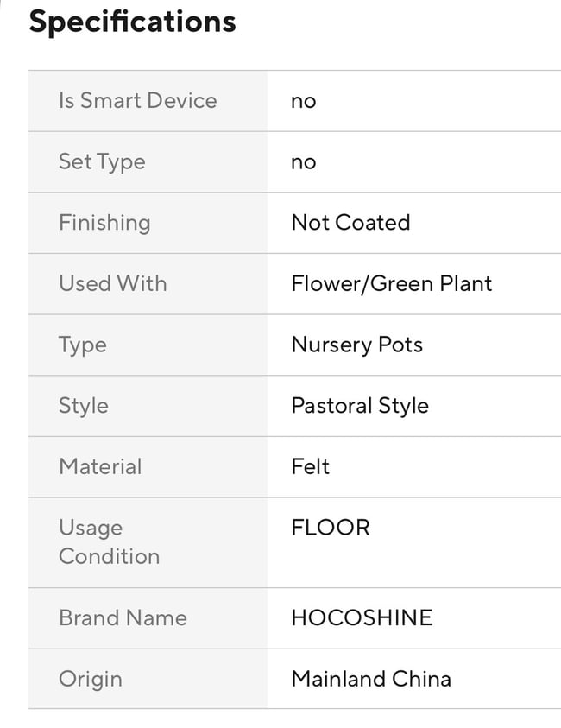561x728 pixels.
Task: Click the Specifications heading
Action: (x=132, y=22)
